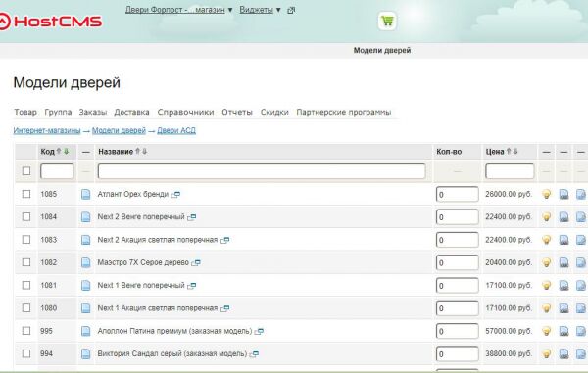
Task: Open the Доставка menu
Action: coord(131,112)
